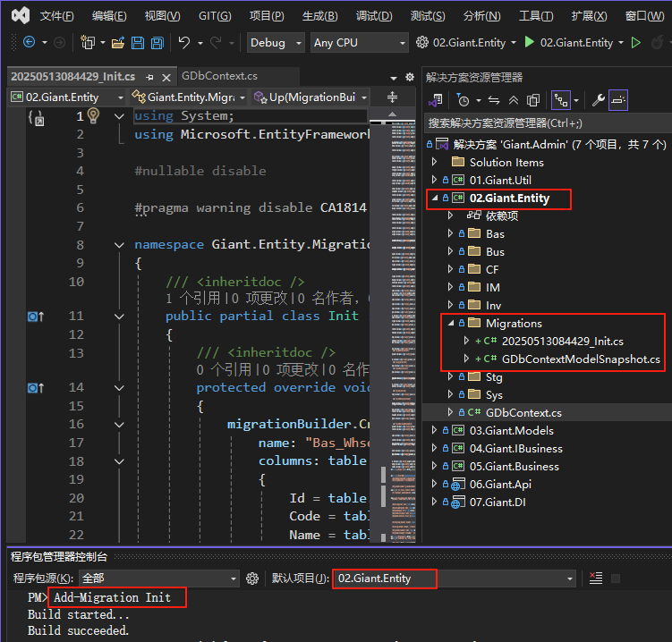The width and height of the screenshot is (672, 642).
Task: Click the lightbulb quick actions icon
Action: point(93,115)
